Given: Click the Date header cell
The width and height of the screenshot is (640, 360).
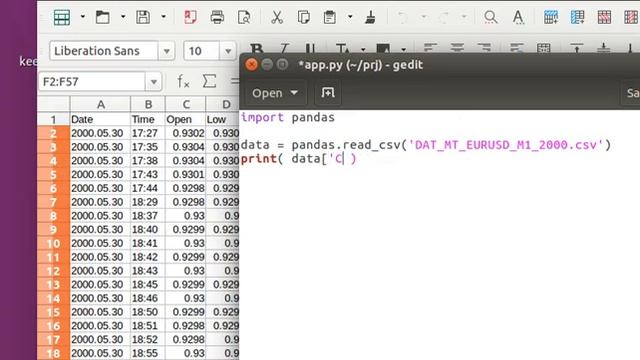Looking at the screenshot, I should [x=100, y=119].
